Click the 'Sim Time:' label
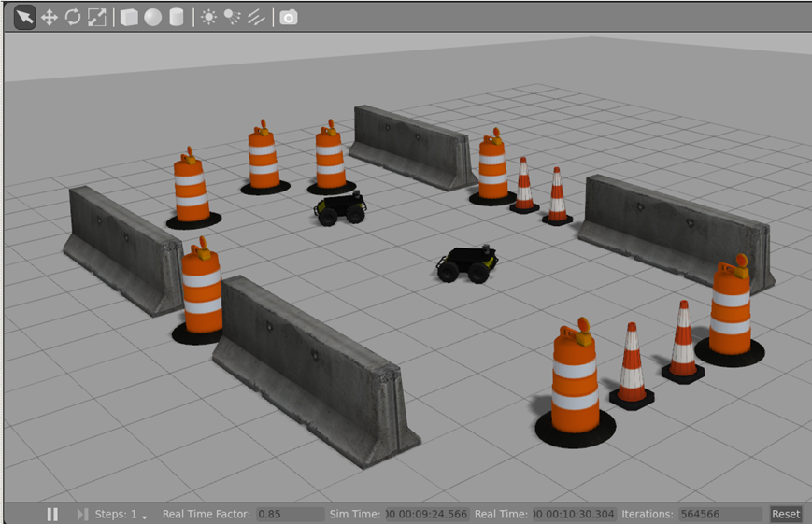 click(355, 514)
